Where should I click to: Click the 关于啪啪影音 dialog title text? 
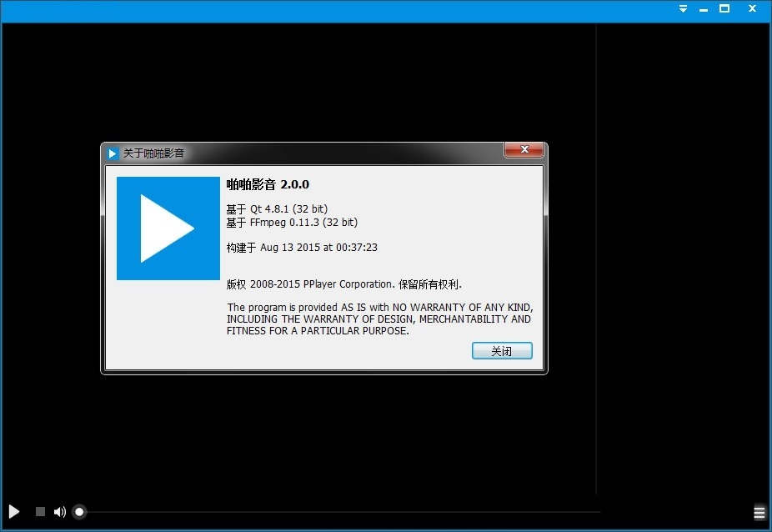[154, 153]
